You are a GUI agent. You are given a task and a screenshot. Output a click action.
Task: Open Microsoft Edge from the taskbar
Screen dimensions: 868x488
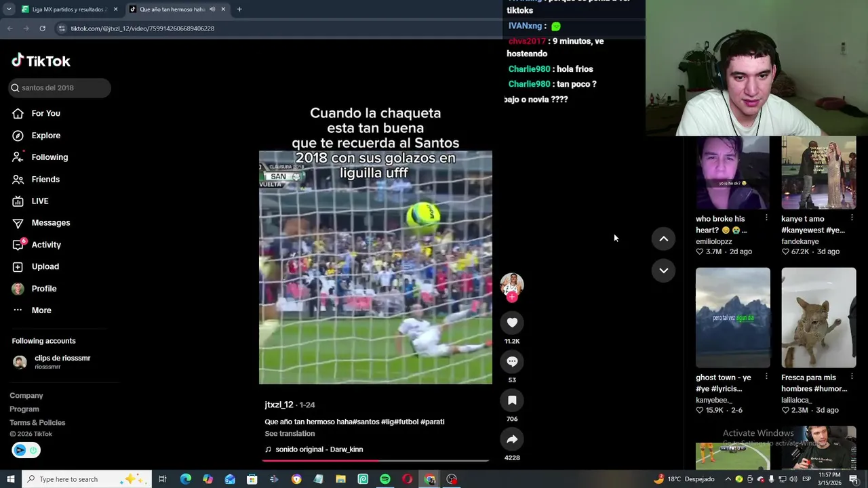pyautogui.click(x=185, y=479)
